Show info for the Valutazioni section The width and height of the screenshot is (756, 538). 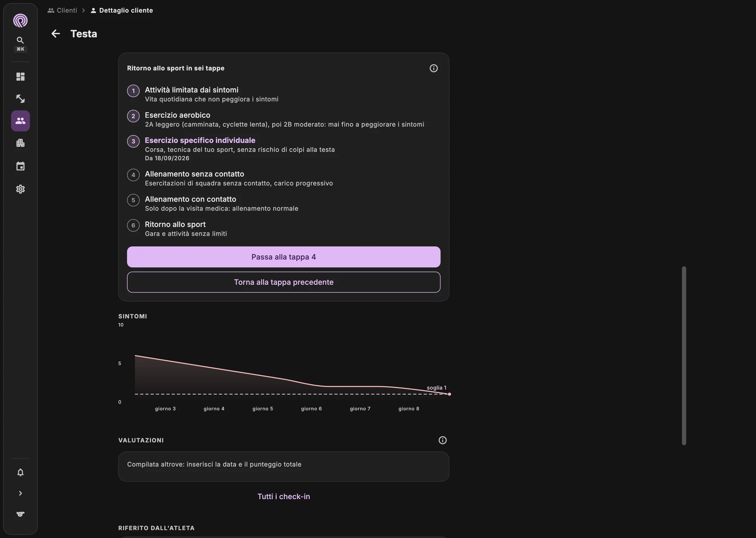[442, 440]
